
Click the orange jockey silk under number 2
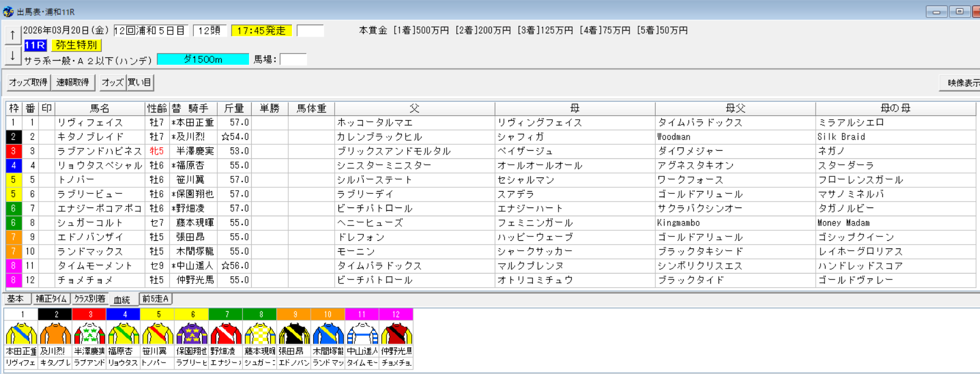coord(56,333)
